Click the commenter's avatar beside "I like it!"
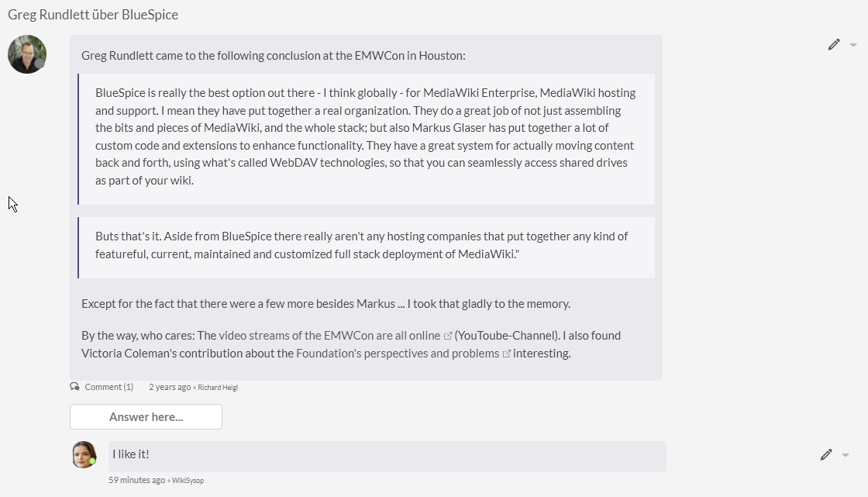The image size is (868, 497). 84,454
